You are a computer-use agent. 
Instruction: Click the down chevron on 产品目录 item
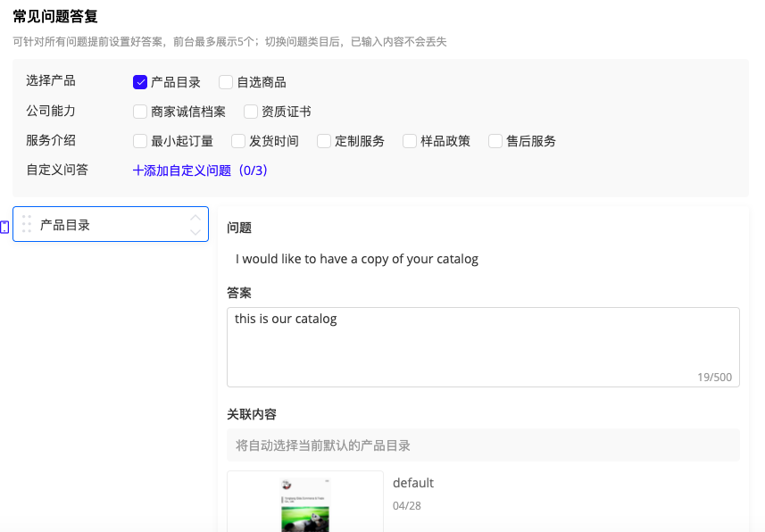click(x=195, y=230)
